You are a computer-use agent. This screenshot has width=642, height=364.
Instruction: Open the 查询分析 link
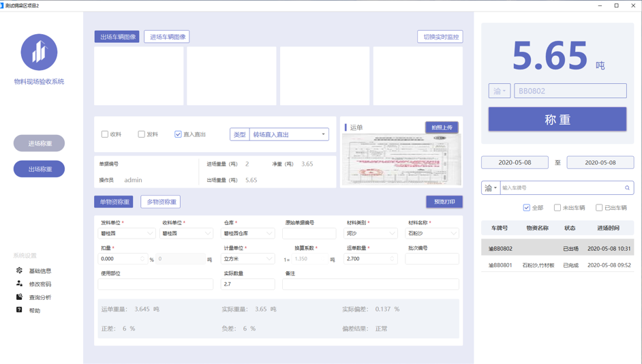[40, 297]
